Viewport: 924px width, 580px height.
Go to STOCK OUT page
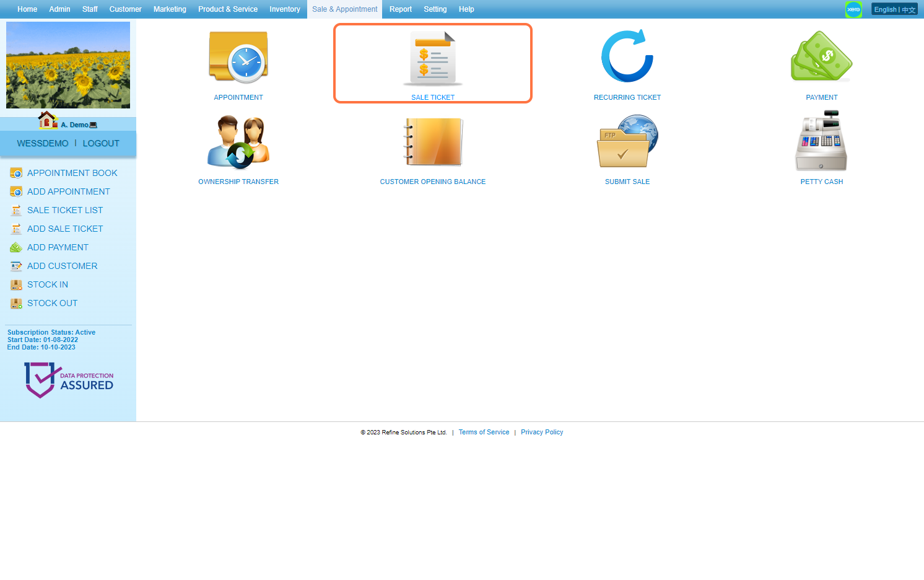[x=52, y=303]
